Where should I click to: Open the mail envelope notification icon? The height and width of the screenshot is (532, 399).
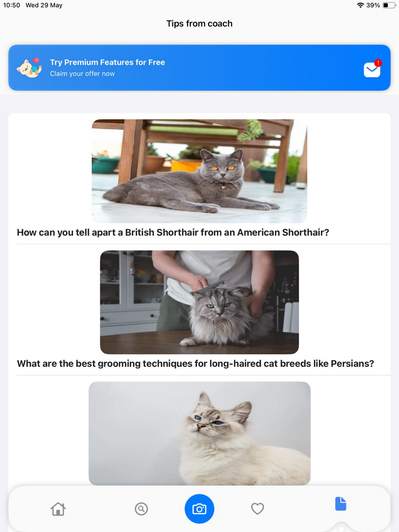tap(372, 70)
